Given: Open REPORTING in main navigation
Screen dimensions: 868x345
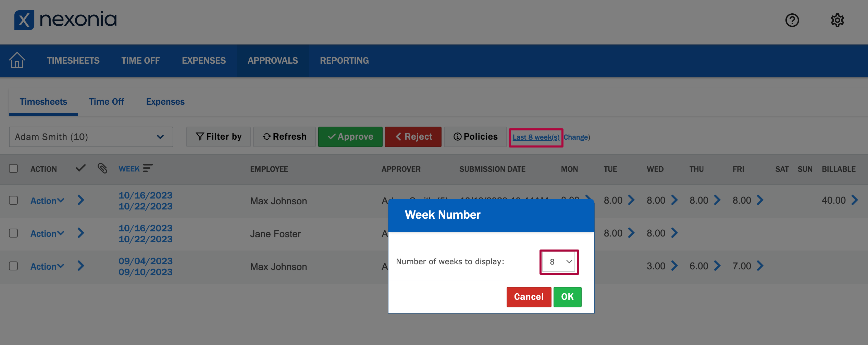Looking at the screenshot, I should (344, 61).
